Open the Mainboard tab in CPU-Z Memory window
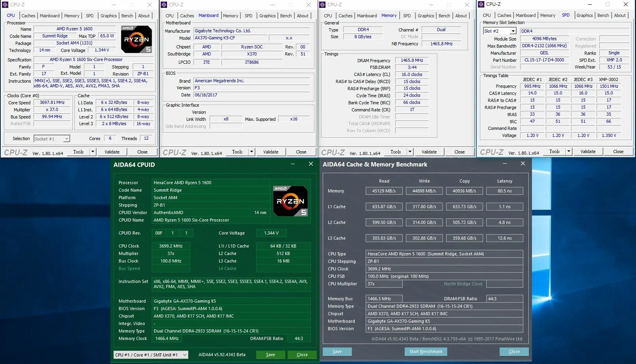Screen dimensions: 636x364 [367, 16]
